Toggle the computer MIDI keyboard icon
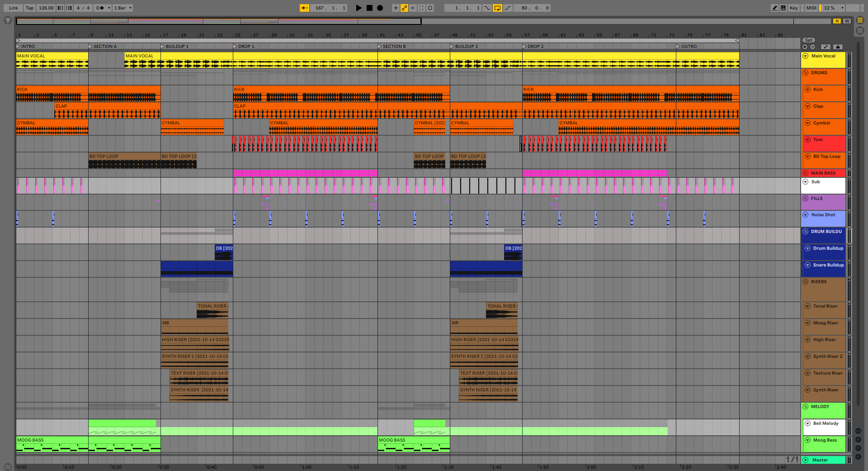The height and width of the screenshot is (471, 868). pos(783,8)
